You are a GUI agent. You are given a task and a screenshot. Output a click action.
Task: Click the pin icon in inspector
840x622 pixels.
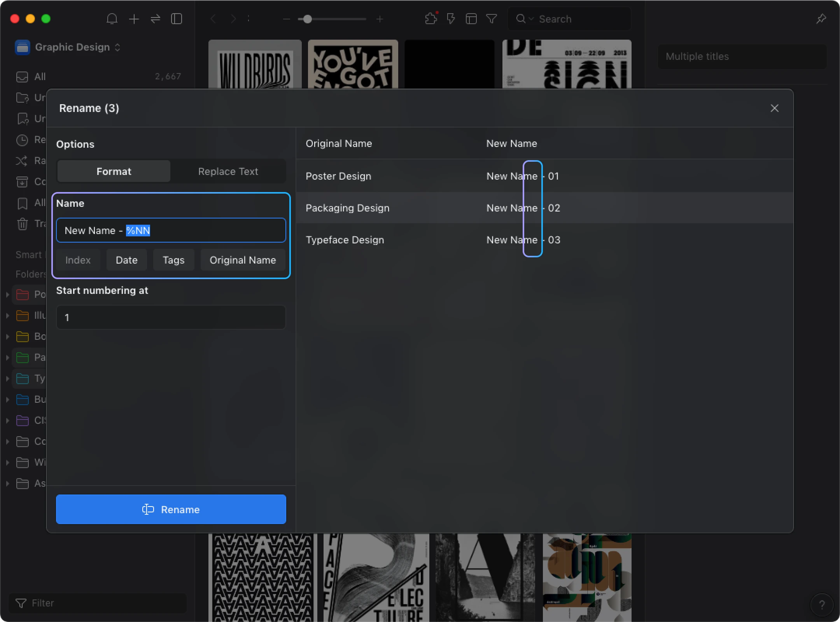click(x=821, y=19)
